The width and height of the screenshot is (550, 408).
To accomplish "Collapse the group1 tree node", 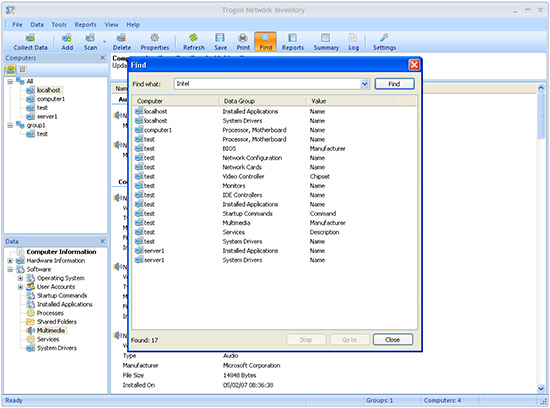I will click(10, 125).
